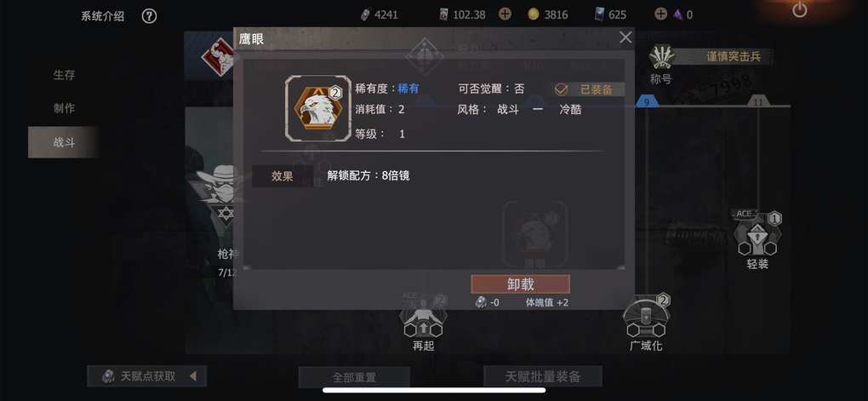Screen dimensions: 868x401
Task: Select the eagle eye talent icon
Action: tap(317, 108)
